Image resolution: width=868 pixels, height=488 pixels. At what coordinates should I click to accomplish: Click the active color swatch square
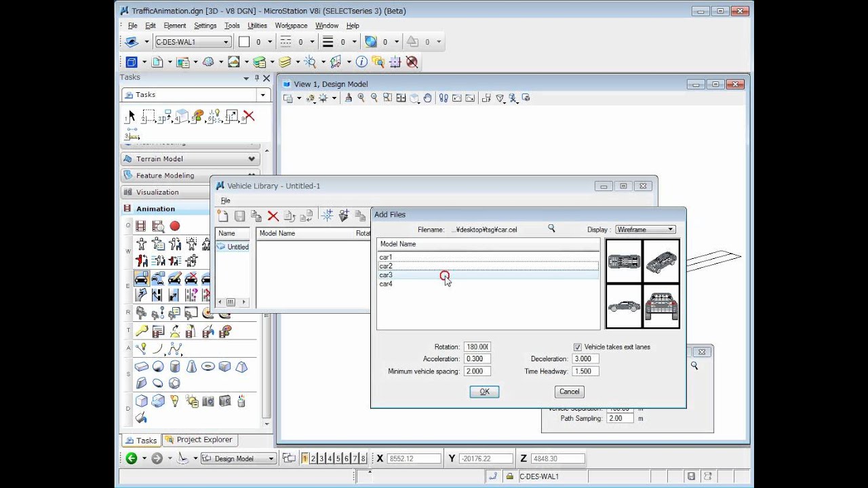(x=244, y=42)
